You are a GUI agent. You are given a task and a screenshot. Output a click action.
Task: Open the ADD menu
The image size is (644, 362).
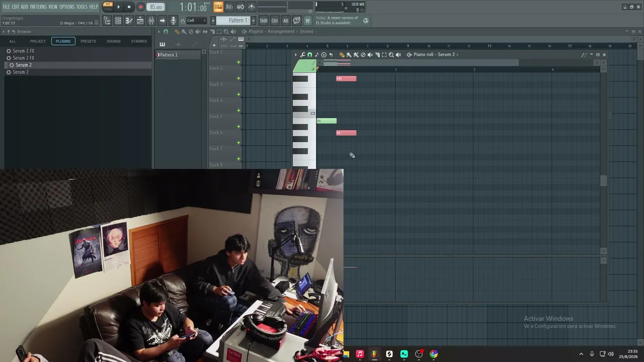click(24, 7)
